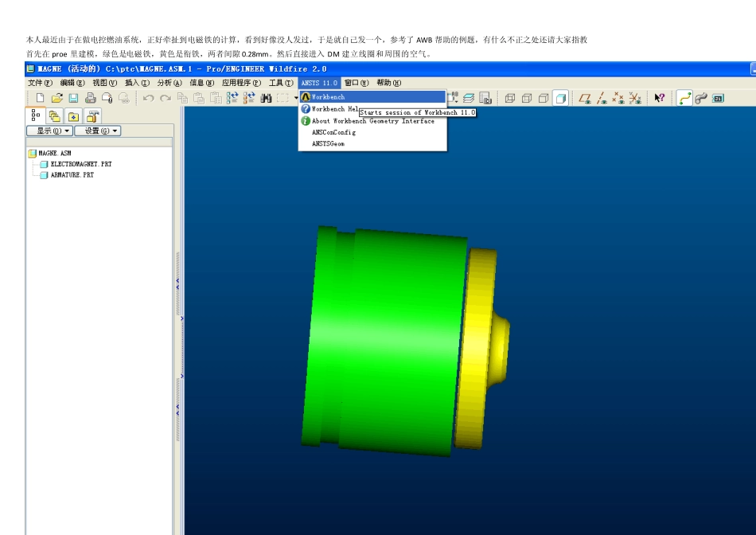Switch to the model tree tab
The image size is (756, 535).
point(36,115)
